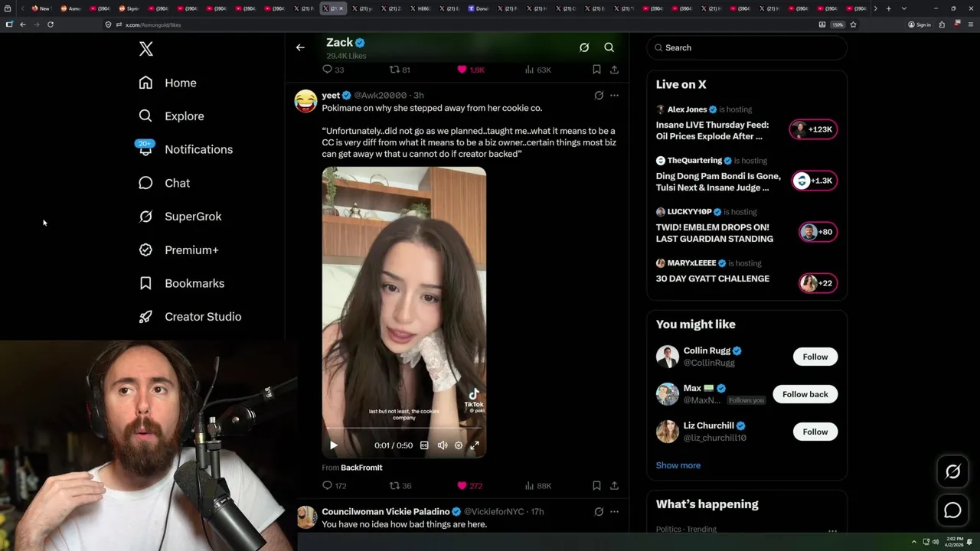980x551 pixels.
Task: Repost yeet's post with 36 reposts
Action: tap(400, 486)
